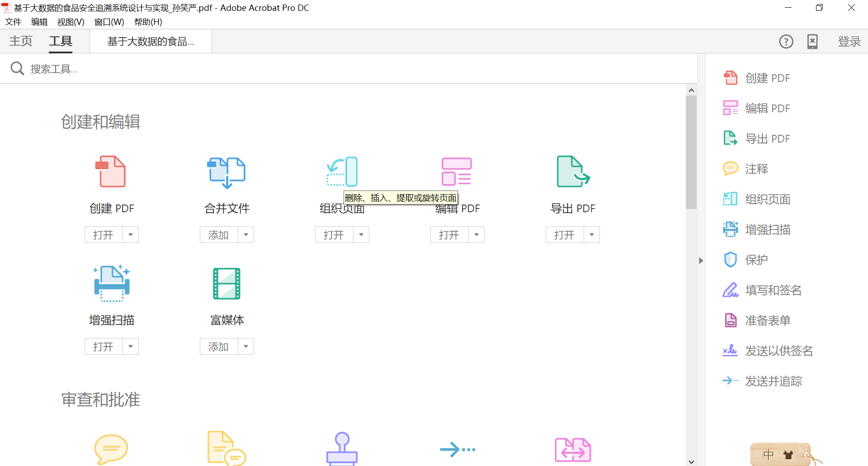
Task: Switch to the 主页 tab
Action: point(21,41)
